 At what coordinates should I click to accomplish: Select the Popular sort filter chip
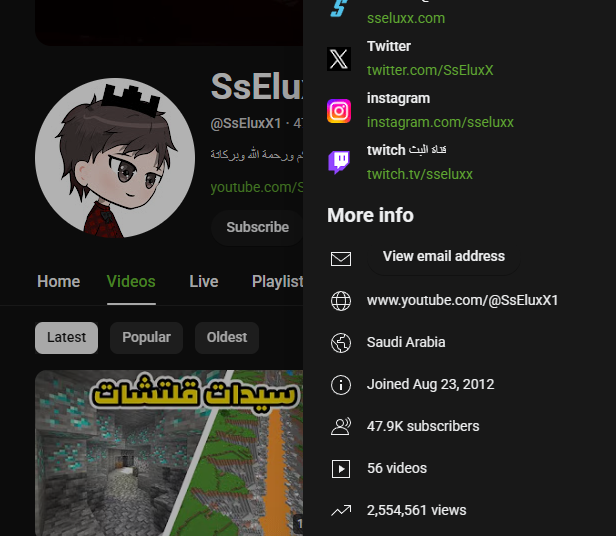click(146, 338)
